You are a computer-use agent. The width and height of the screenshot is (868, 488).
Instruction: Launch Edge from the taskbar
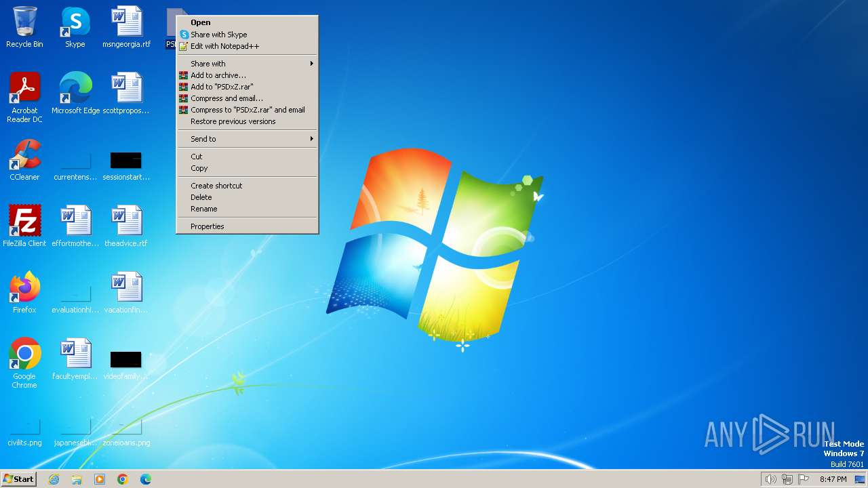tap(146, 479)
